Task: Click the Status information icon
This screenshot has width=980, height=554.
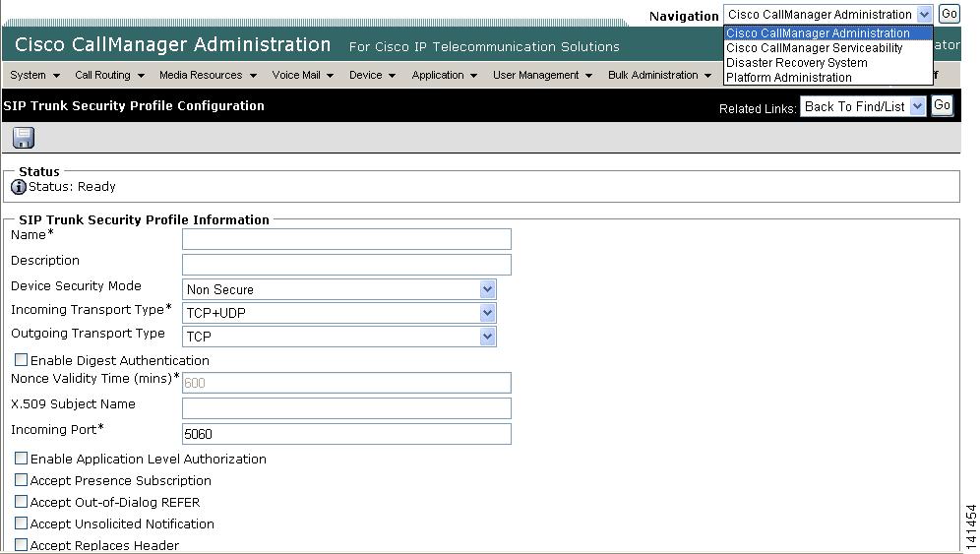Action: [19, 186]
